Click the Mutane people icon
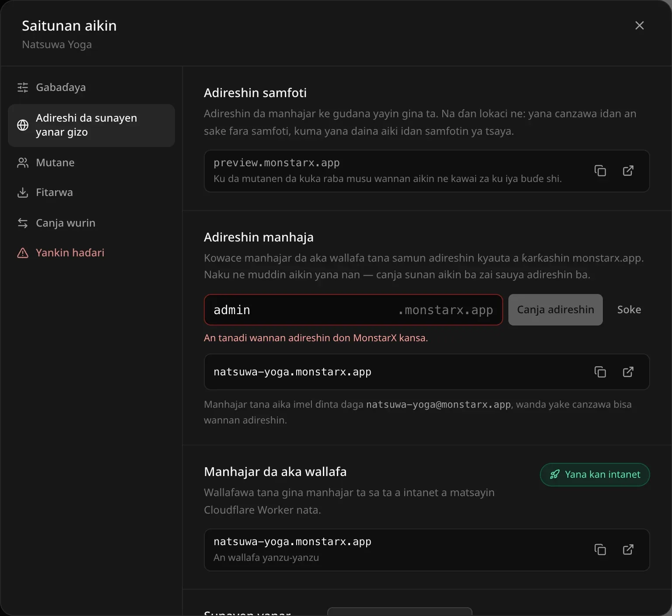Image resolution: width=672 pixels, height=616 pixels. click(23, 163)
